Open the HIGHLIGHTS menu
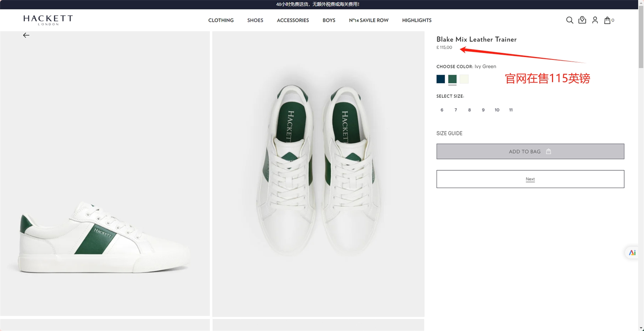This screenshot has width=644, height=331. 417,21
